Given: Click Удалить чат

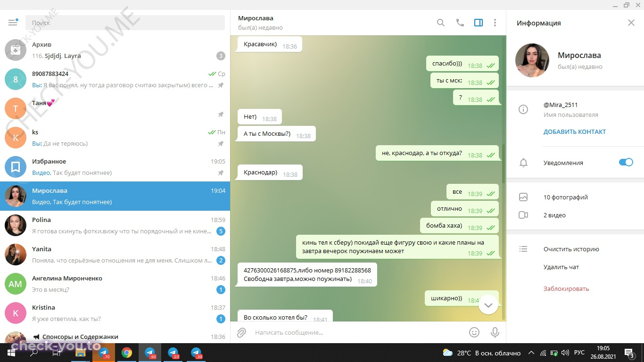Looking at the screenshot, I should tap(561, 267).
